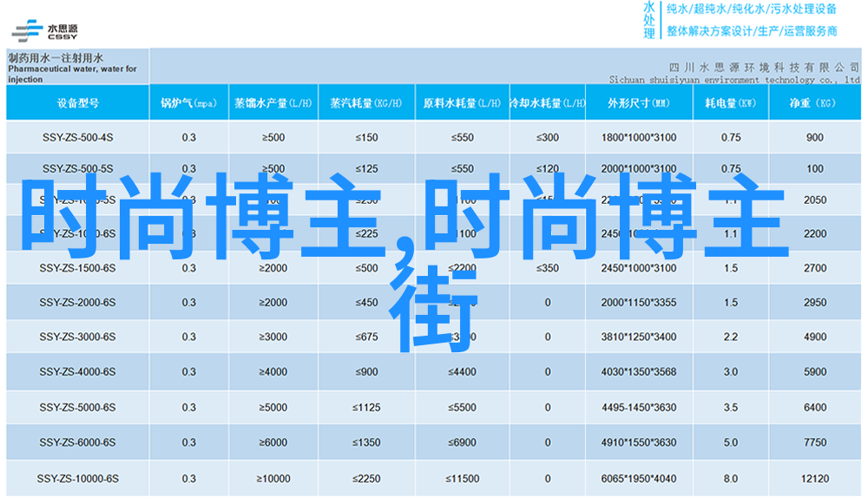
Task: Click the vertical 水处理 label
Action: pyautogui.click(x=648, y=20)
